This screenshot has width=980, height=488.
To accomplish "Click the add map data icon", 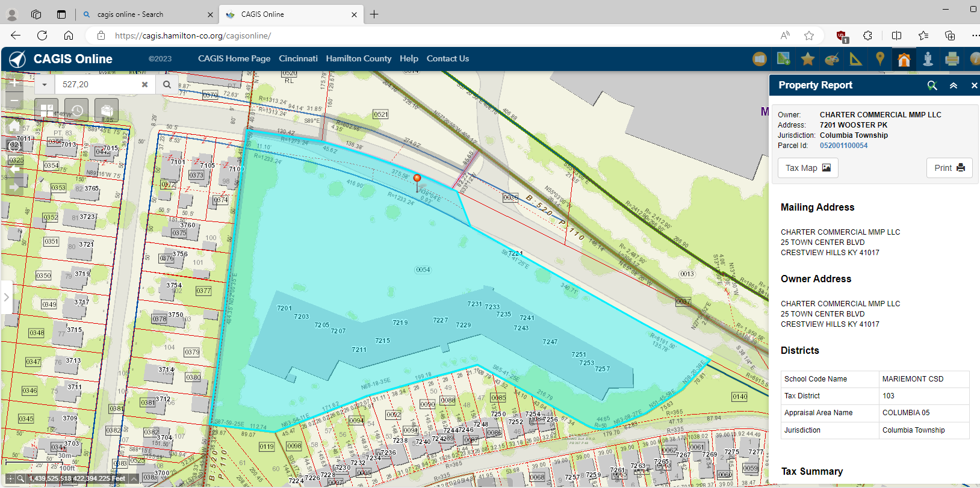I will pyautogui.click(x=783, y=59).
